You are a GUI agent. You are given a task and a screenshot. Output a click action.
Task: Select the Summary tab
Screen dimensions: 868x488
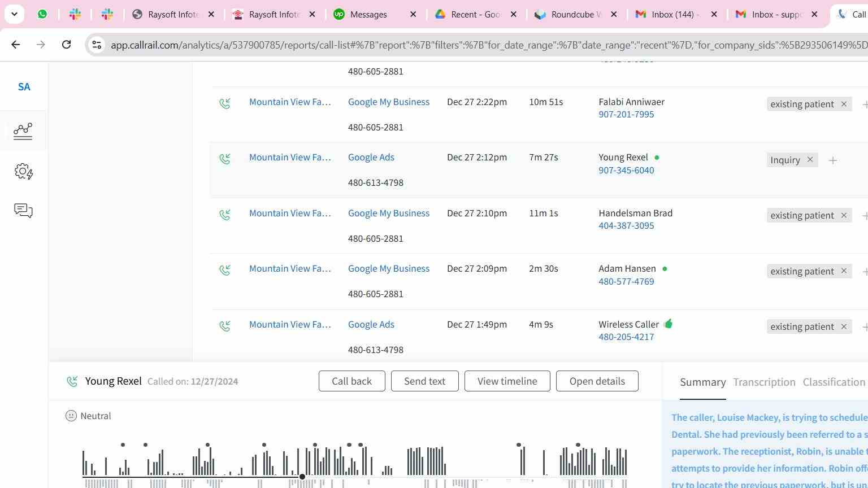point(702,382)
